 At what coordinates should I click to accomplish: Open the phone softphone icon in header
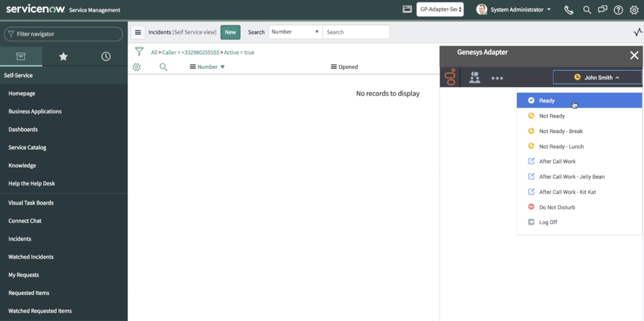click(569, 10)
